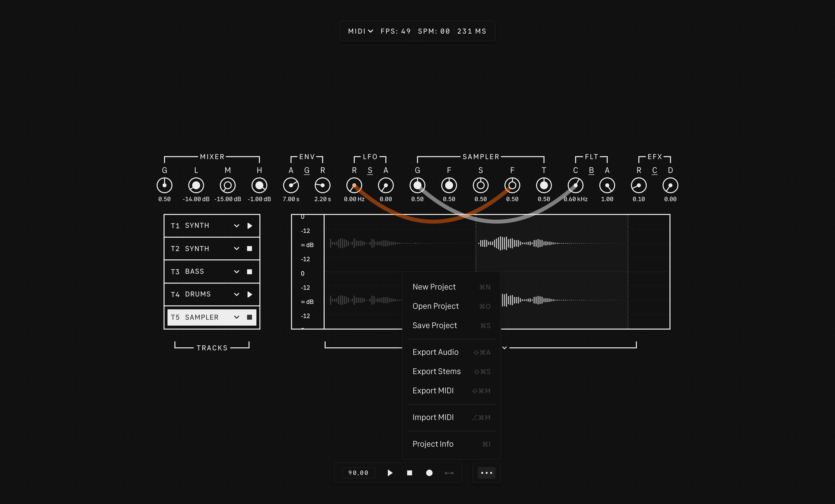This screenshot has height=504, width=835.
Task: Expand the T5 SAMPLER track chevron
Action: pyautogui.click(x=237, y=317)
